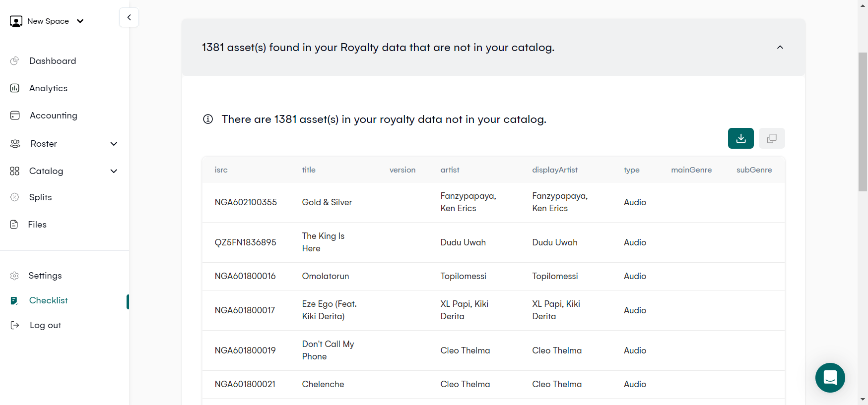
Task: Collapse the sidebar with the arrow button
Action: [x=129, y=17]
